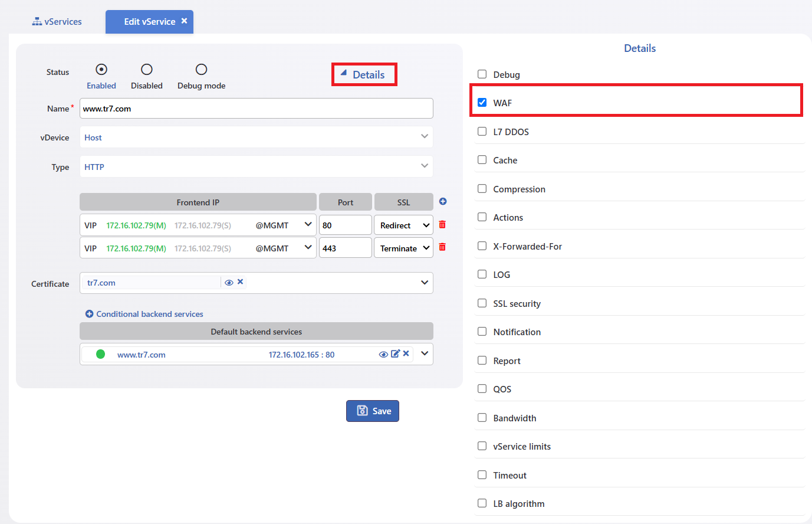
Task: Toggle the Details panel link
Action: (364, 74)
